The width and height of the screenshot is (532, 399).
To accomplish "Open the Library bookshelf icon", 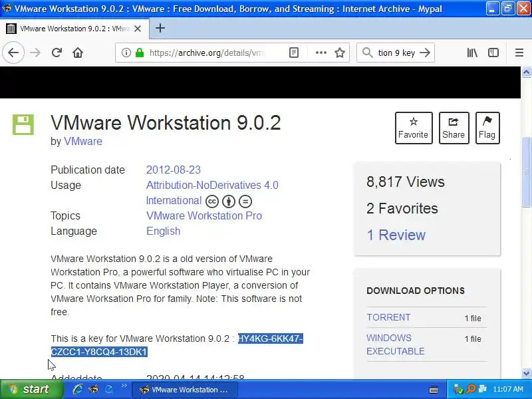I will point(472,53).
